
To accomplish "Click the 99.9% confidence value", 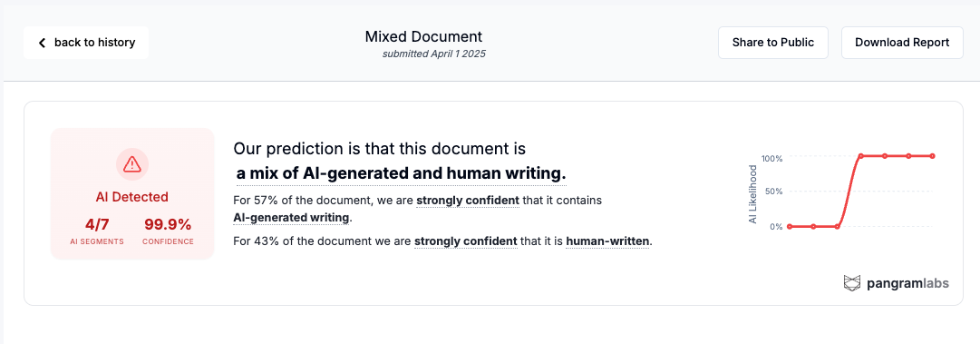I will point(168,224).
